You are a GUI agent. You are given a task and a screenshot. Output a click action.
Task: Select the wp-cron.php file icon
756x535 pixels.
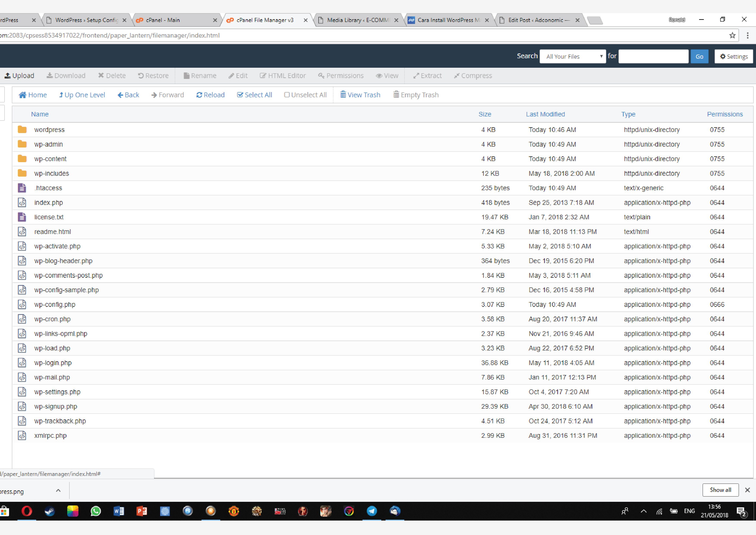[x=22, y=319]
